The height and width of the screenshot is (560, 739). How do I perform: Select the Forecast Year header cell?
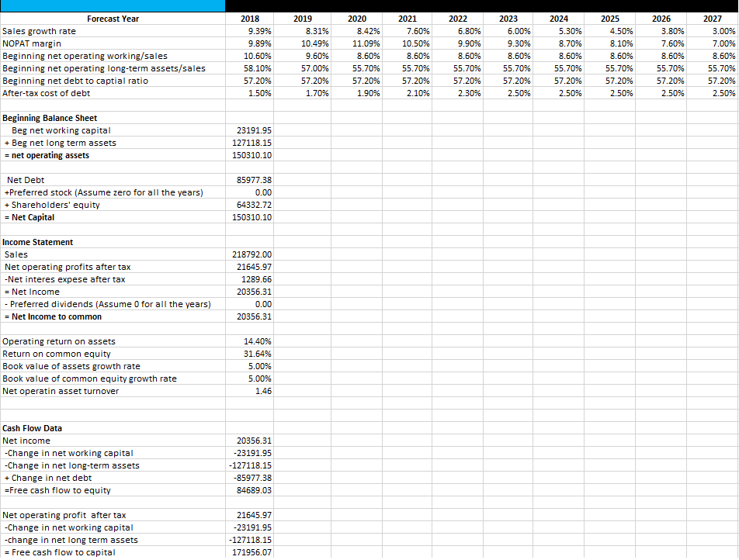[113, 19]
